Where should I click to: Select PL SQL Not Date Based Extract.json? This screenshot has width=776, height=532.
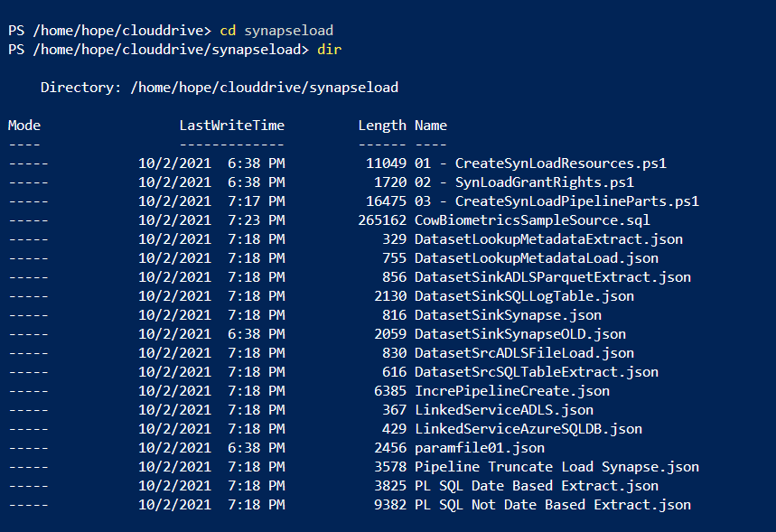coord(552,505)
